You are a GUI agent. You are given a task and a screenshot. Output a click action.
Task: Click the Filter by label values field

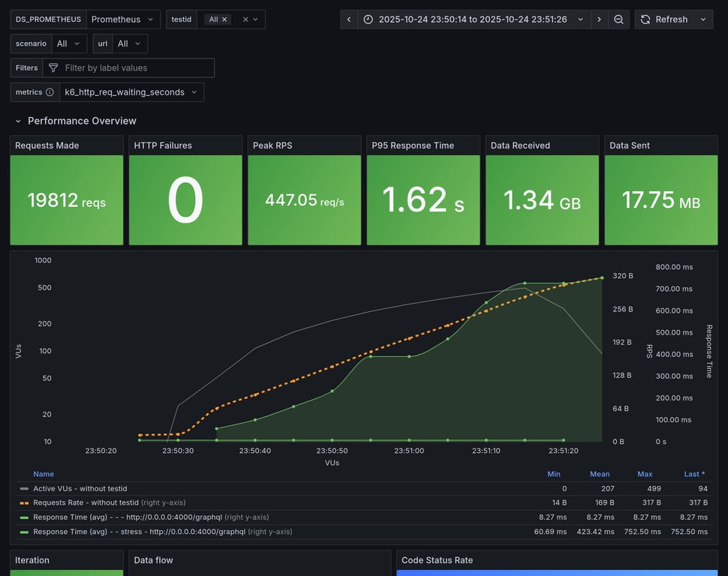click(x=135, y=68)
